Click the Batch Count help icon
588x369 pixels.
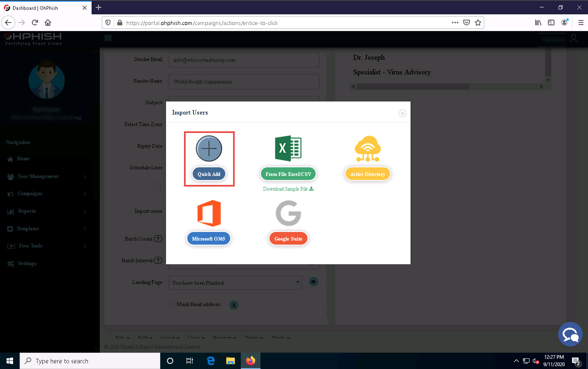click(158, 239)
